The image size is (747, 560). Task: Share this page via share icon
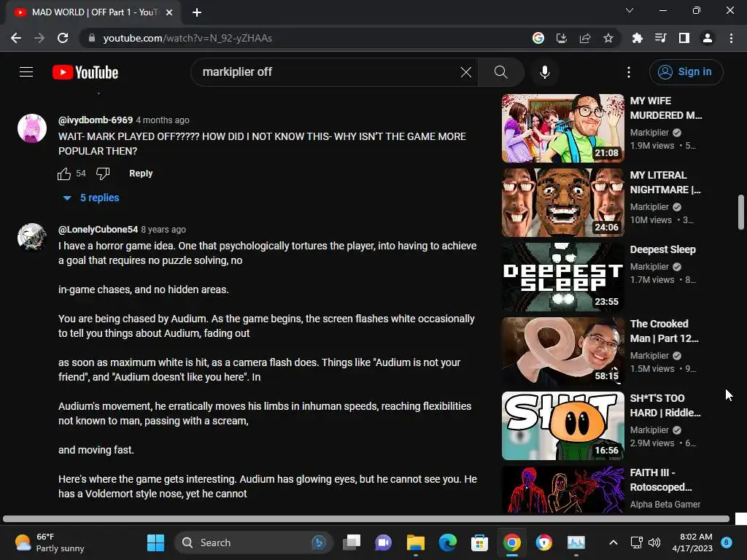[585, 38]
